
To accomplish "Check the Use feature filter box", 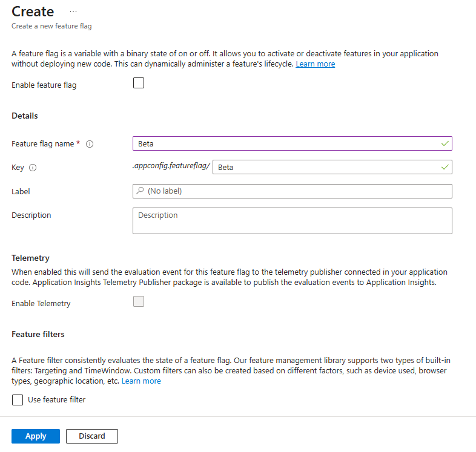I will point(18,400).
